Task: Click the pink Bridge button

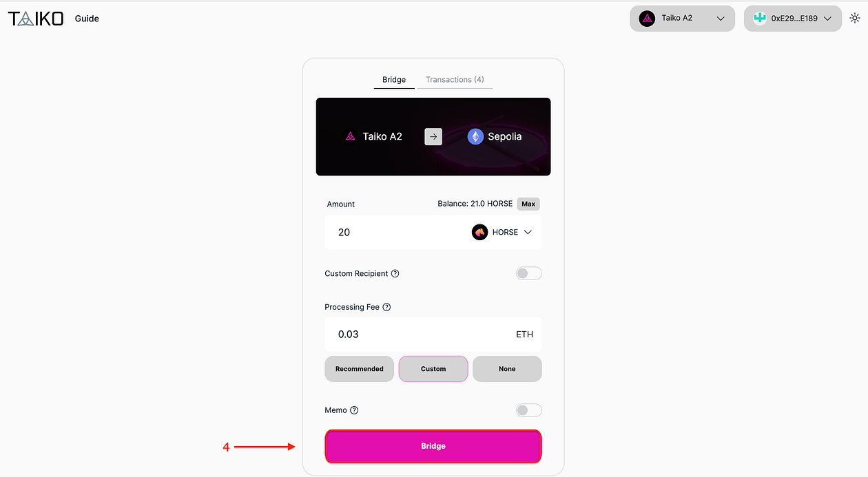Action: (433, 446)
